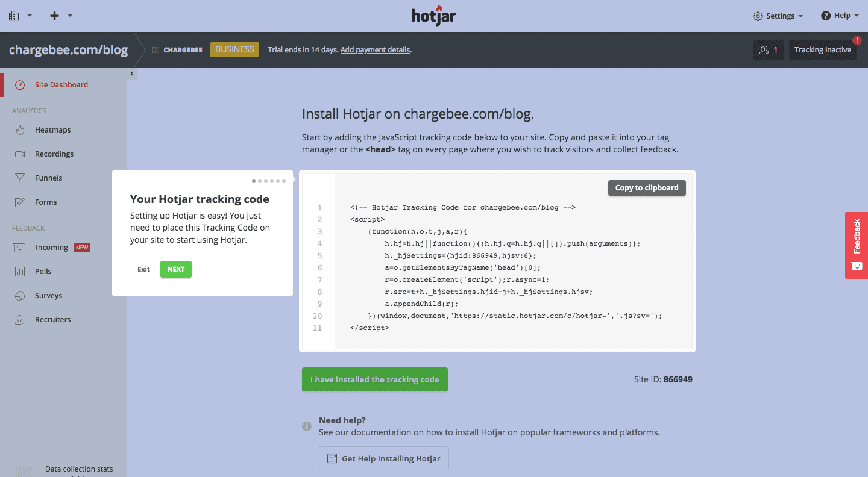Click the Heatmaps flame icon

pos(20,130)
